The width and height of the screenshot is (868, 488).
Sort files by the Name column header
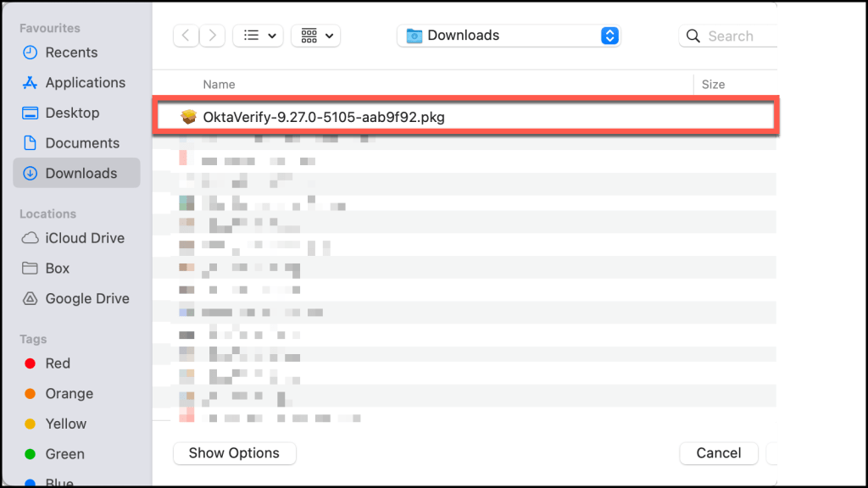coord(219,85)
